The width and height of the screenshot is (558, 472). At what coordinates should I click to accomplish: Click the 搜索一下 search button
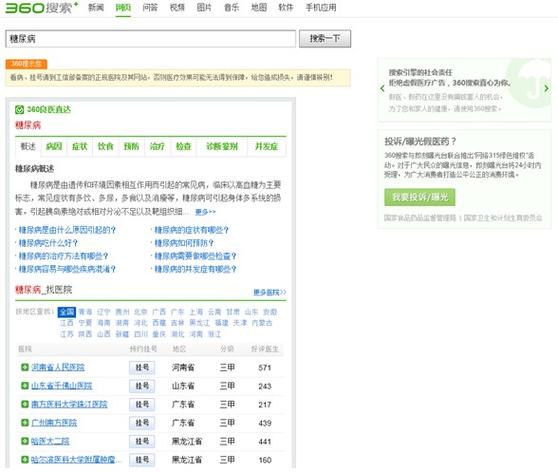(325, 39)
